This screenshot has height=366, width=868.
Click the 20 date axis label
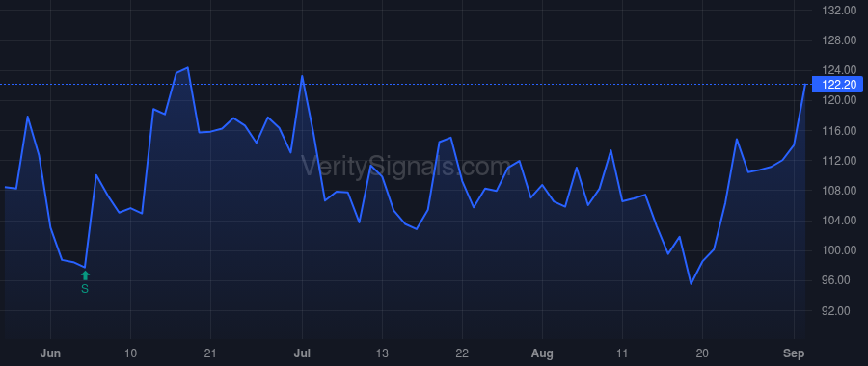[702, 353]
